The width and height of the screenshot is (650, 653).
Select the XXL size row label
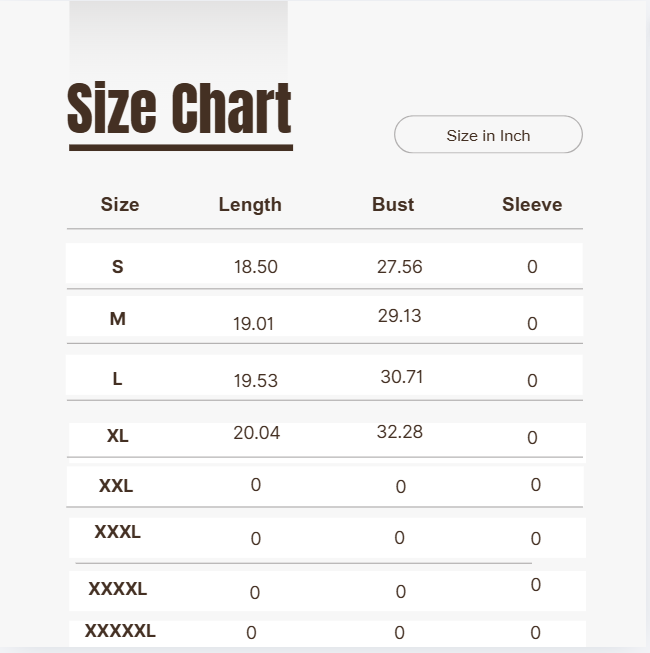pyautogui.click(x=116, y=486)
